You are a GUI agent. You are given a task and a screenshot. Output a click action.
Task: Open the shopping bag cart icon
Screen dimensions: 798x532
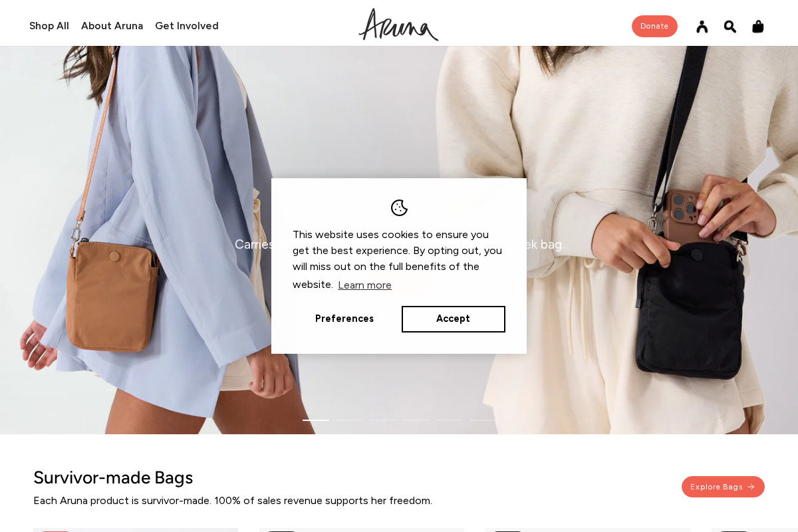[x=758, y=27]
